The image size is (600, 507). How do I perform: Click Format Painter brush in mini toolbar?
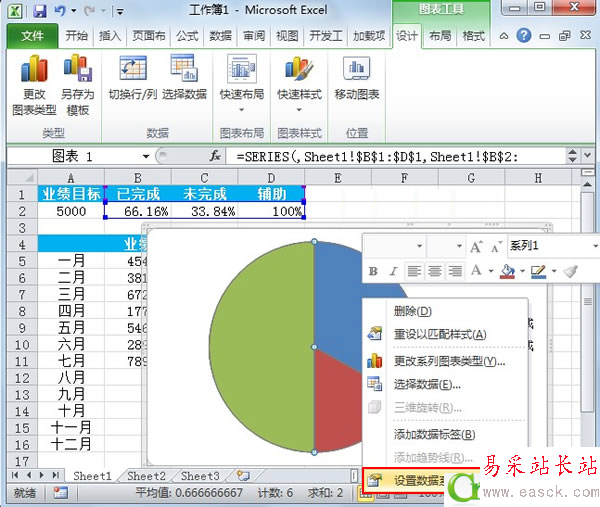click(x=571, y=271)
